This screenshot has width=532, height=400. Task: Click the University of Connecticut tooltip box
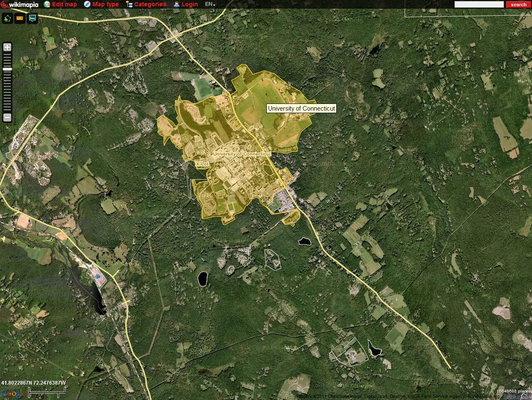coord(301,109)
